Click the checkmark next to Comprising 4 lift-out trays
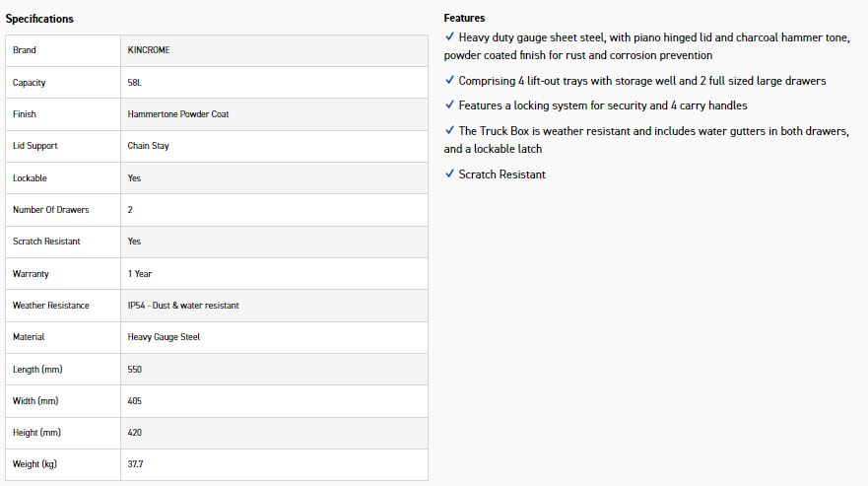 (449, 80)
